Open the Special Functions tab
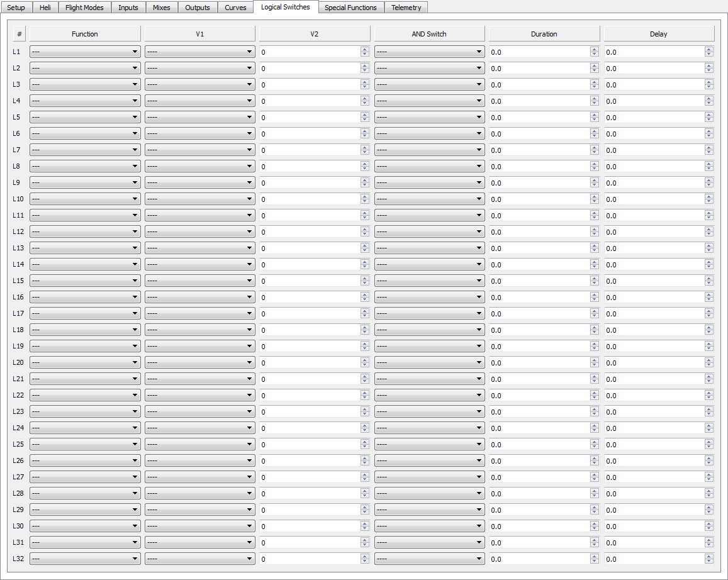The height and width of the screenshot is (580, 728). pos(350,8)
